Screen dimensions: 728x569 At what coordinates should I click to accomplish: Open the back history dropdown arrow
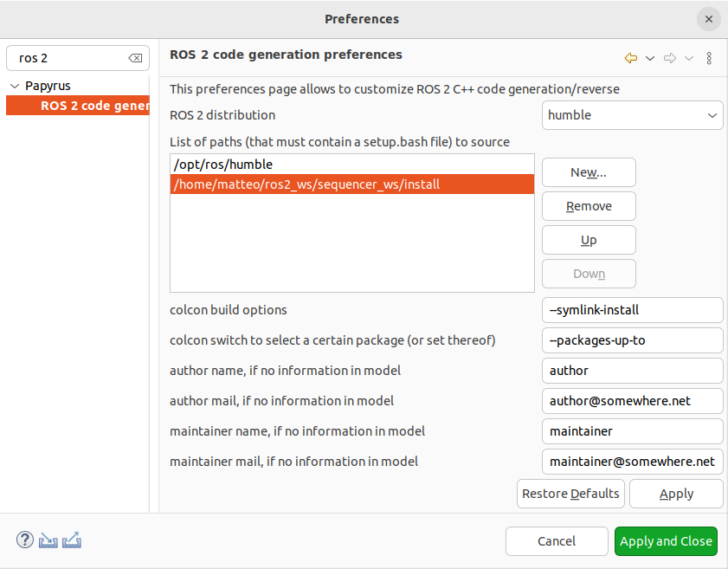(x=650, y=58)
